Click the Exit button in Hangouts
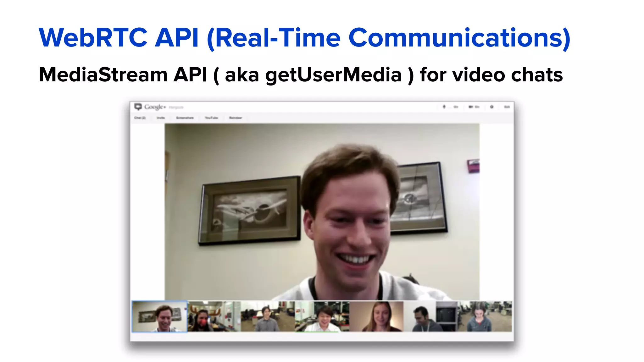 pos(507,107)
